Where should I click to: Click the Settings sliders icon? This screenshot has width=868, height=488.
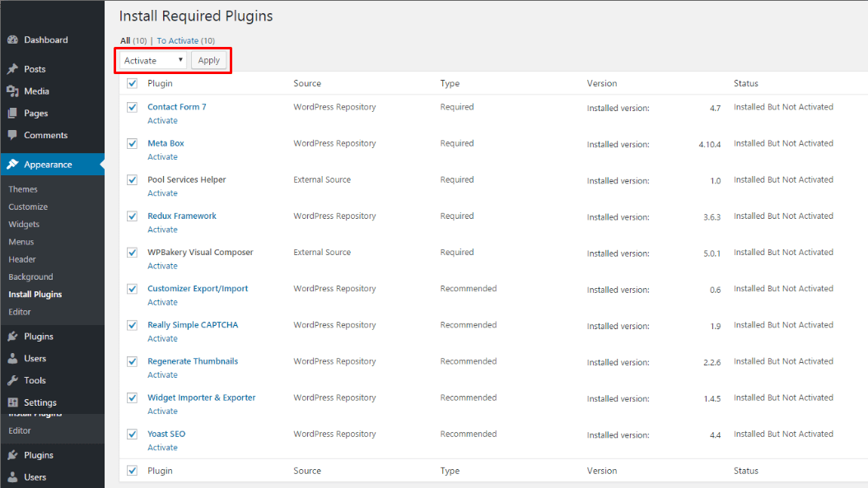pyautogui.click(x=12, y=402)
